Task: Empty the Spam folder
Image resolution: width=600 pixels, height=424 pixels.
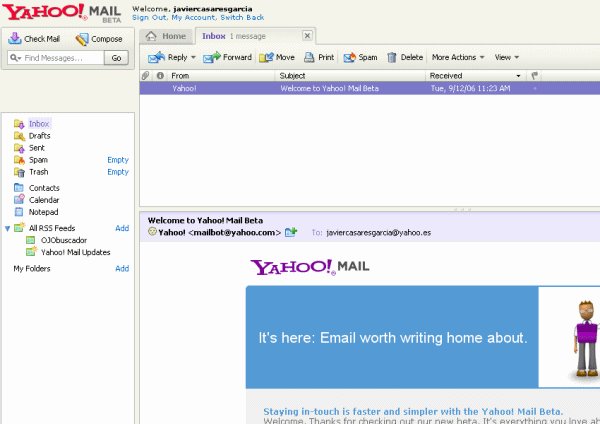Action: tap(118, 160)
